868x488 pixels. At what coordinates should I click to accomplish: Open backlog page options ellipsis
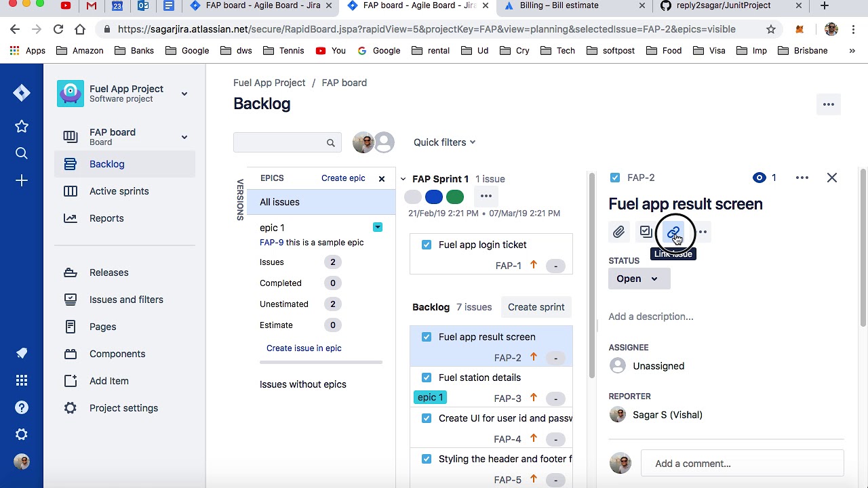829,104
